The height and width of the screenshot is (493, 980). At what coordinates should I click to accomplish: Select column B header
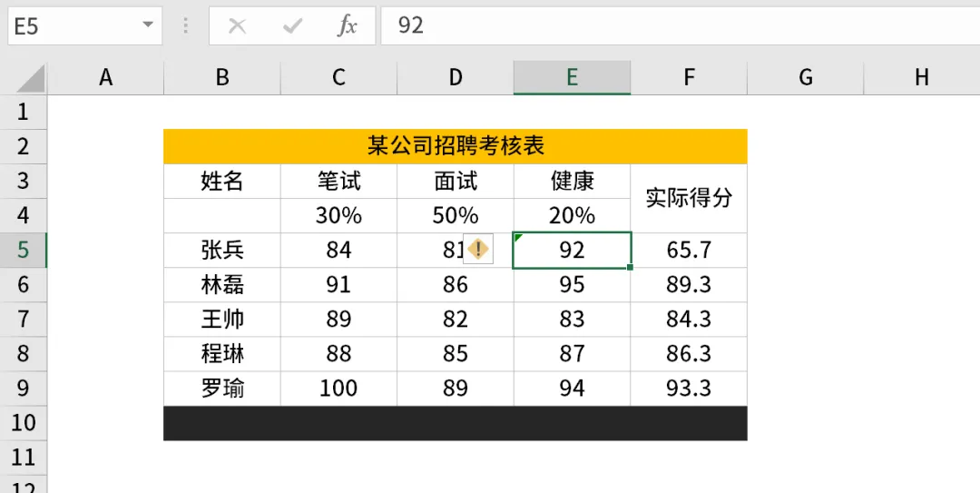pyautogui.click(x=222, y=77)
